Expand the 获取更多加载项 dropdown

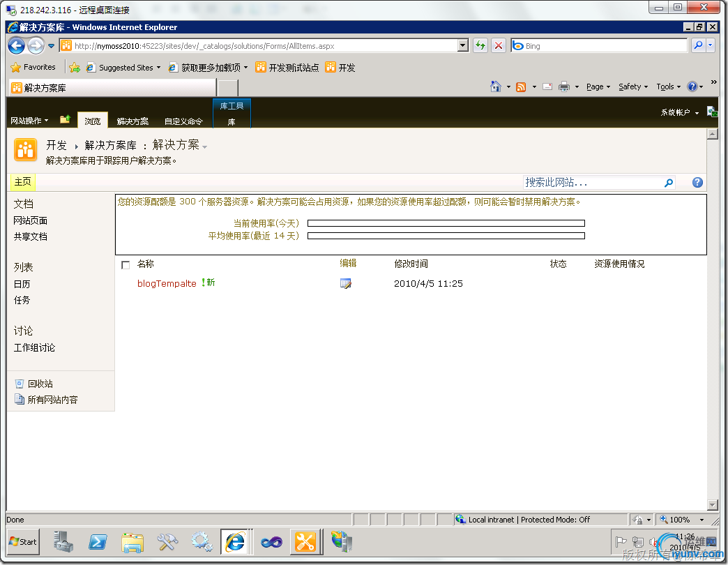coord(245,68)
